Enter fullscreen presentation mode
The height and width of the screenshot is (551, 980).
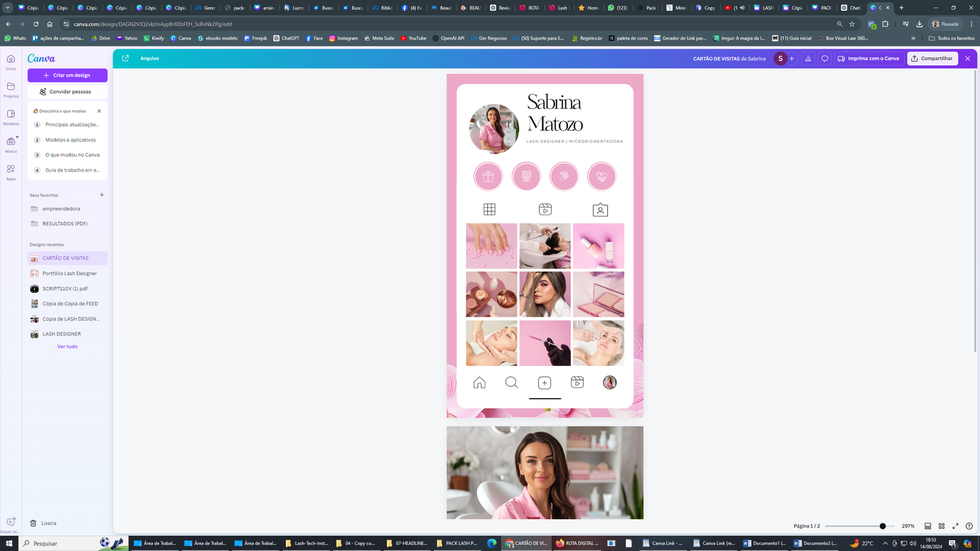tap(955, 526)
